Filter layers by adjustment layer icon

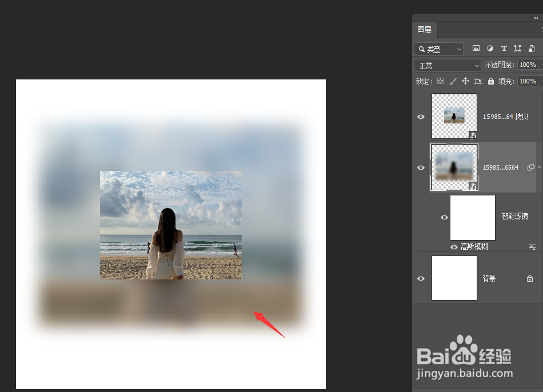click(490, 49)
